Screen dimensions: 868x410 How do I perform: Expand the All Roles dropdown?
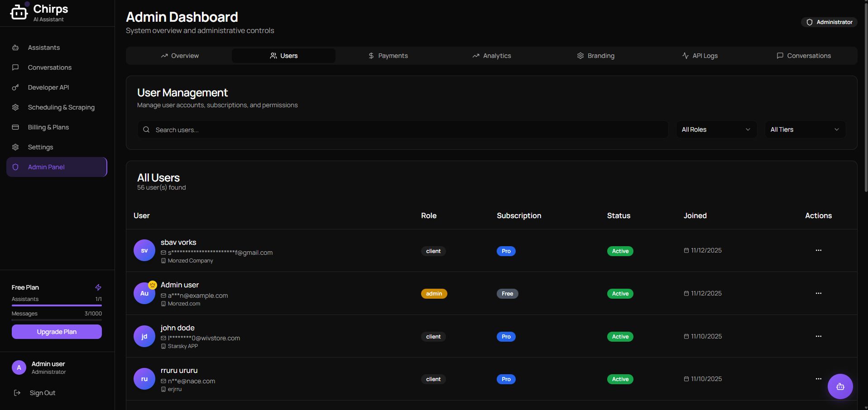716,129
